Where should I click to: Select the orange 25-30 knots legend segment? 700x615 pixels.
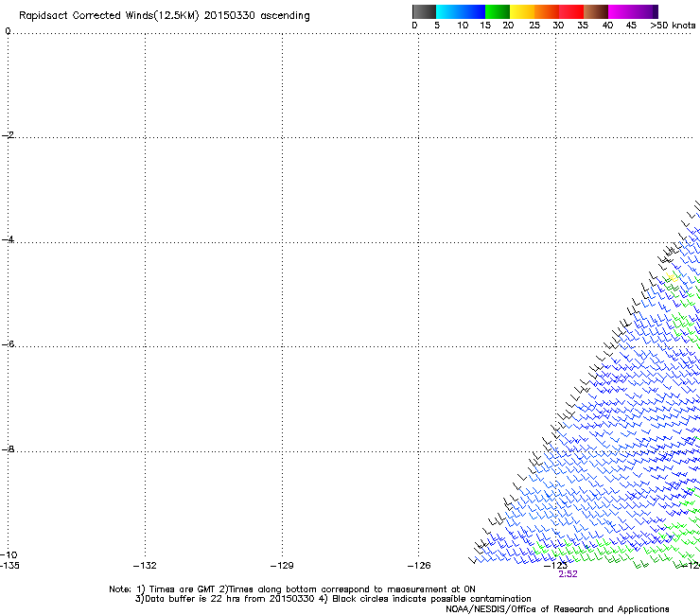(547, 11)
